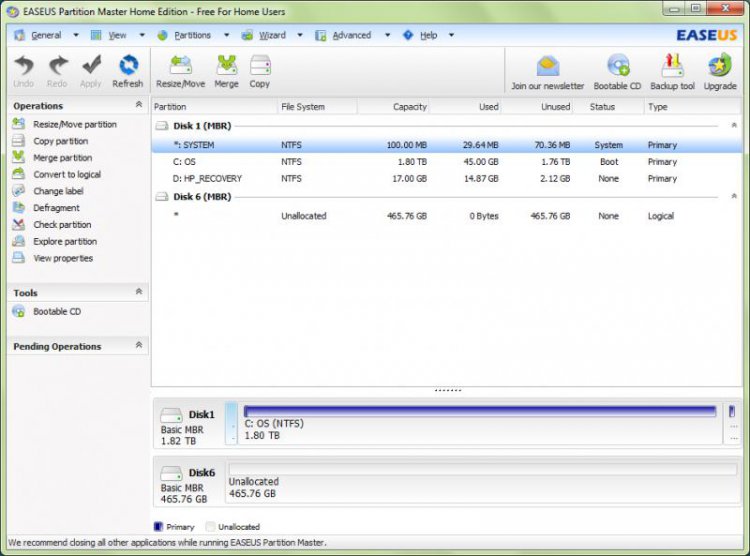This screenshot has width=750, height=556.
Task: Collapse the Operations panel
Action: pyautogui.click(x=139, y=104)
